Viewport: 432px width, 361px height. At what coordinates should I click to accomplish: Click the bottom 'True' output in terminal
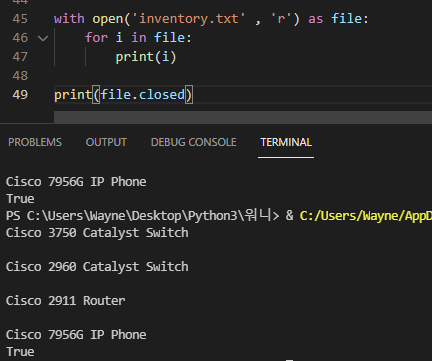(x=20, y=352)
